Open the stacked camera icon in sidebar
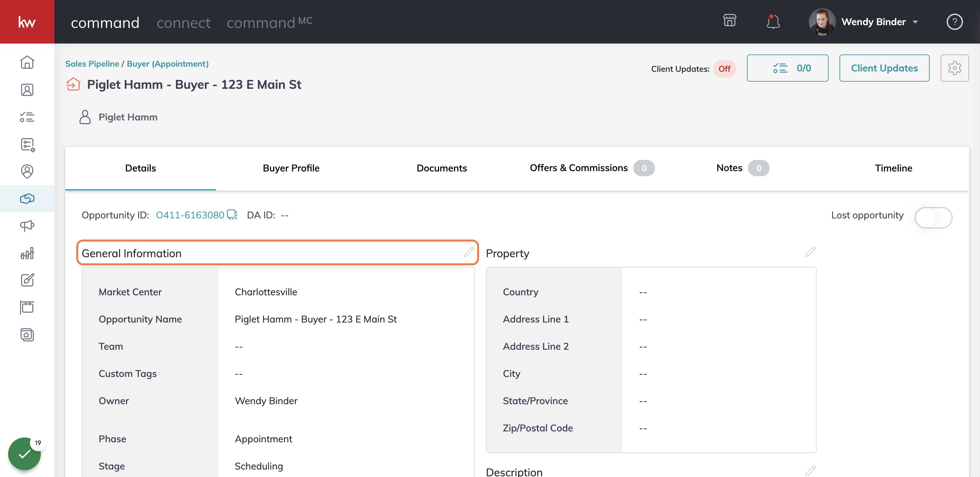980x477 pixels. click(x=27, y=335)
